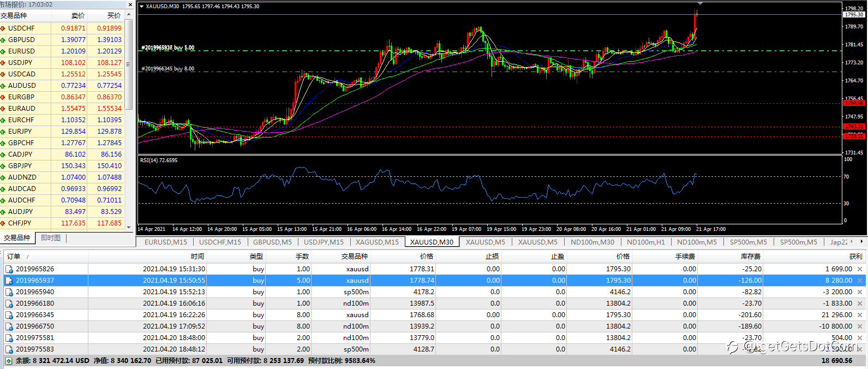Click Market Watch scroll-down arrow

click(x=129, y=227)
